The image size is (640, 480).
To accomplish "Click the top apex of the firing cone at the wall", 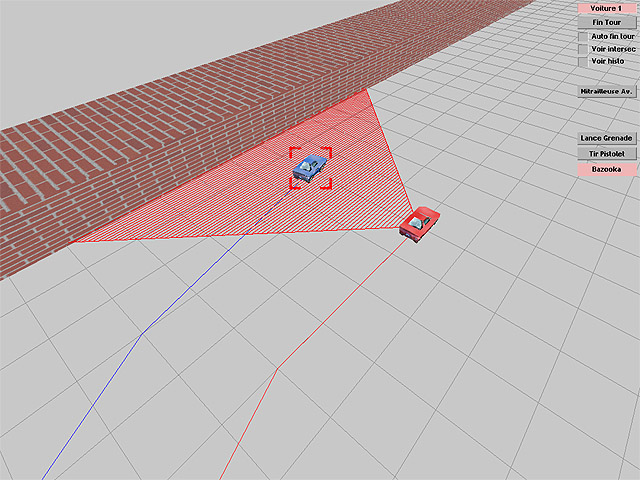I will click(x=368, y=90).
